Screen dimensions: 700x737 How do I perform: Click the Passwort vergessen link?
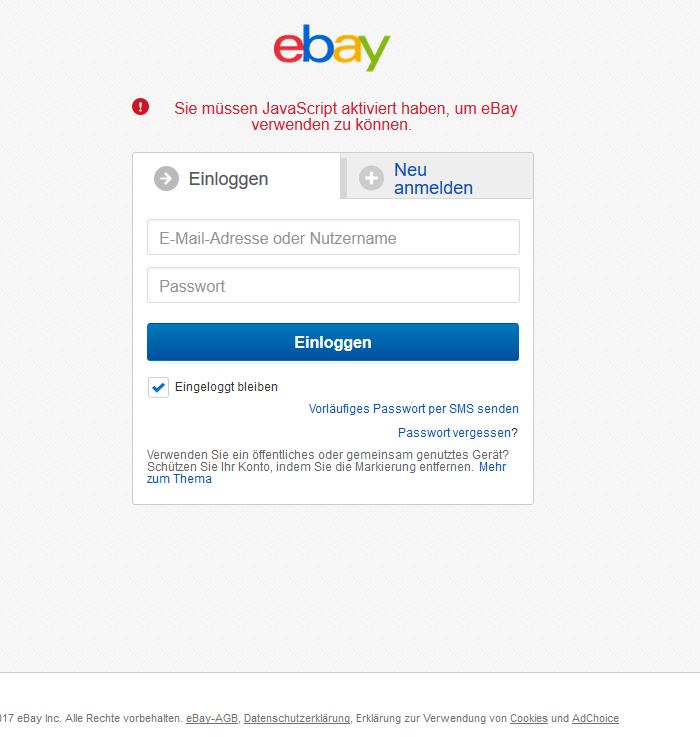pos(457,433)
